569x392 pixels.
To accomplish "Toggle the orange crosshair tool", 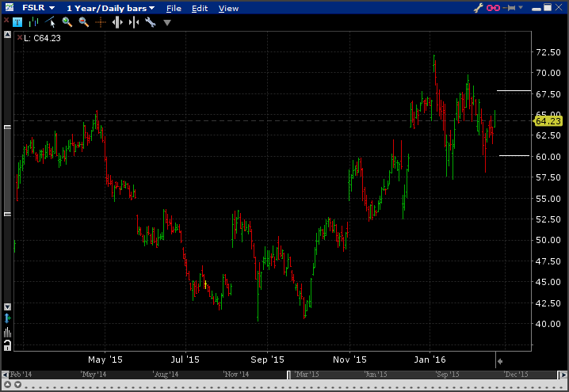I will coord(101,22).
